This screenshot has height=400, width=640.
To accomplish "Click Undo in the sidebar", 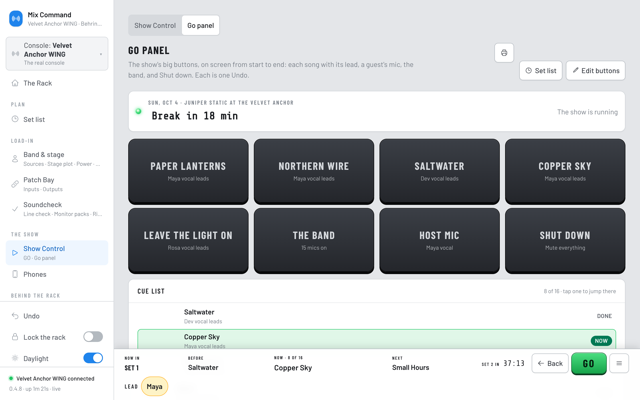I will (x=57, y=316).
